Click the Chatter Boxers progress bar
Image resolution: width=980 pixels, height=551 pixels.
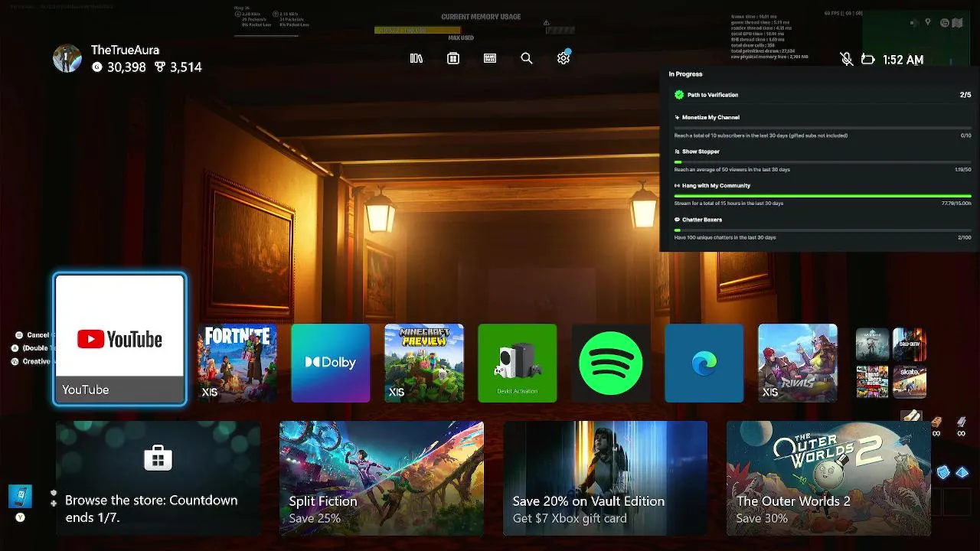823,230
